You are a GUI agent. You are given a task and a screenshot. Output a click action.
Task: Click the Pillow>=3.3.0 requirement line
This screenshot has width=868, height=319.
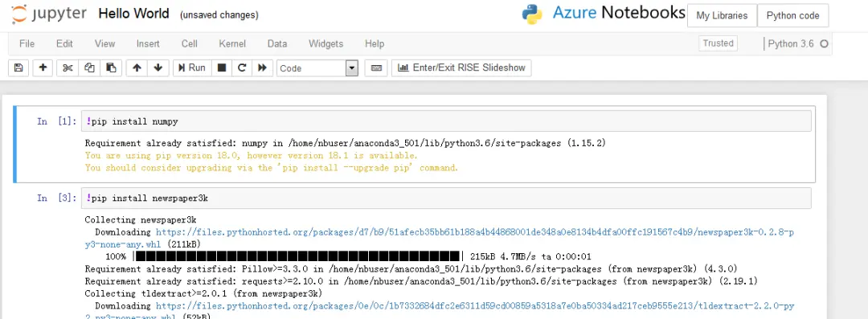point(411,268)
